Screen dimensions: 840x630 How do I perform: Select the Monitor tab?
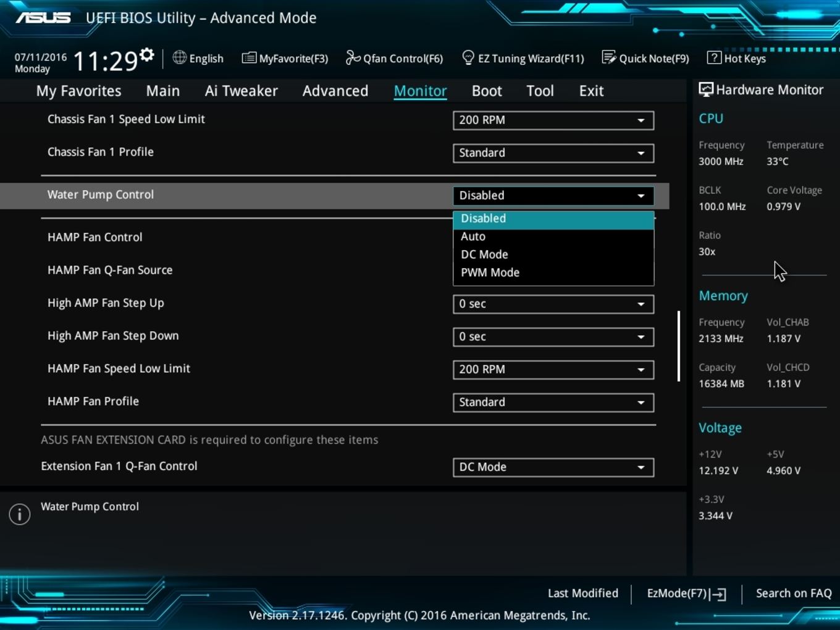click(421, 91)
